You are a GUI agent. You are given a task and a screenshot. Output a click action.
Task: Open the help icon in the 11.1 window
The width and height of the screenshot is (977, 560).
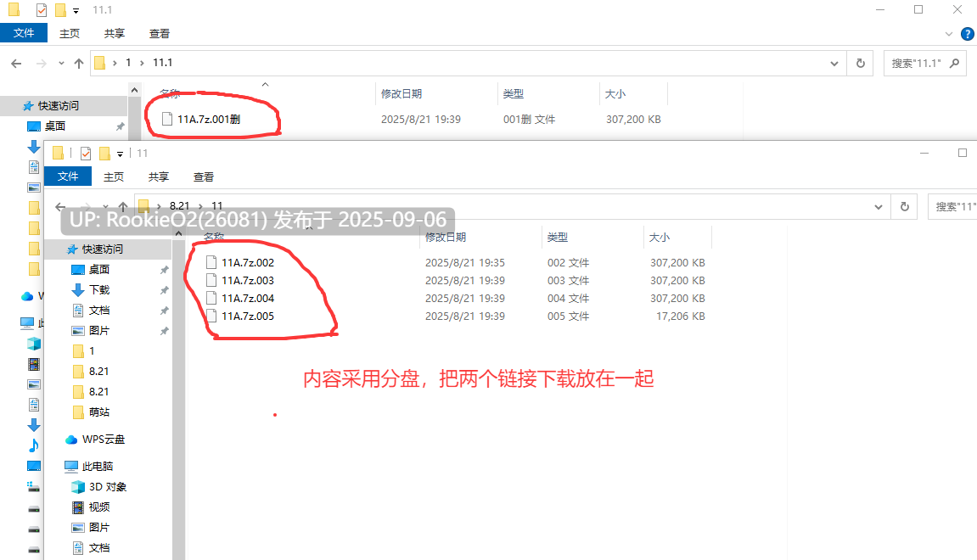pos(968,34)
